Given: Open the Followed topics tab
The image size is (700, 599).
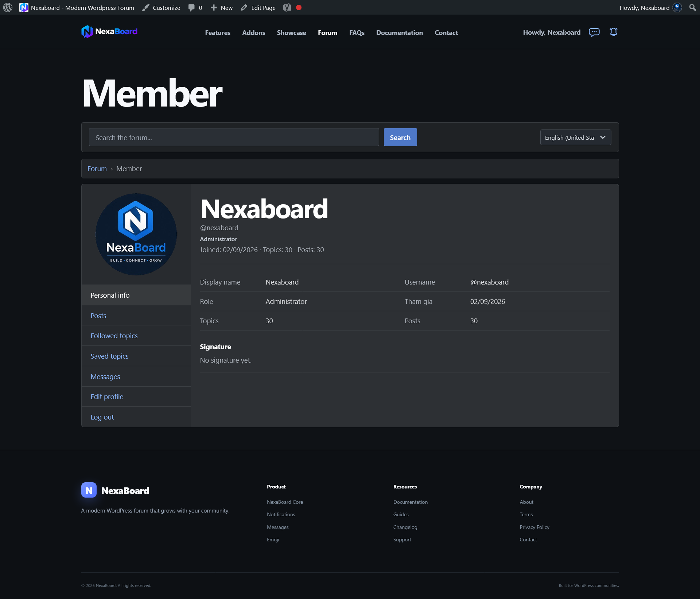Looking at the screenshot, I should [x=136, y=336].
